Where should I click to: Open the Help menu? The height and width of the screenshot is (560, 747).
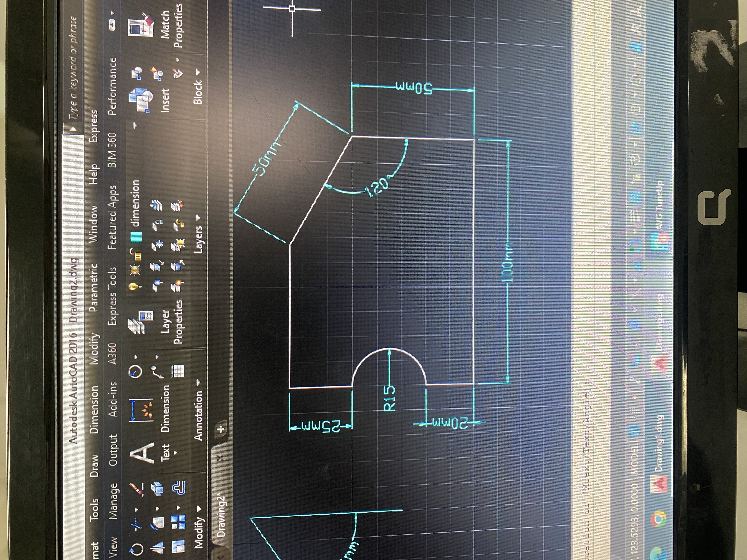click(x=94, y=174)
